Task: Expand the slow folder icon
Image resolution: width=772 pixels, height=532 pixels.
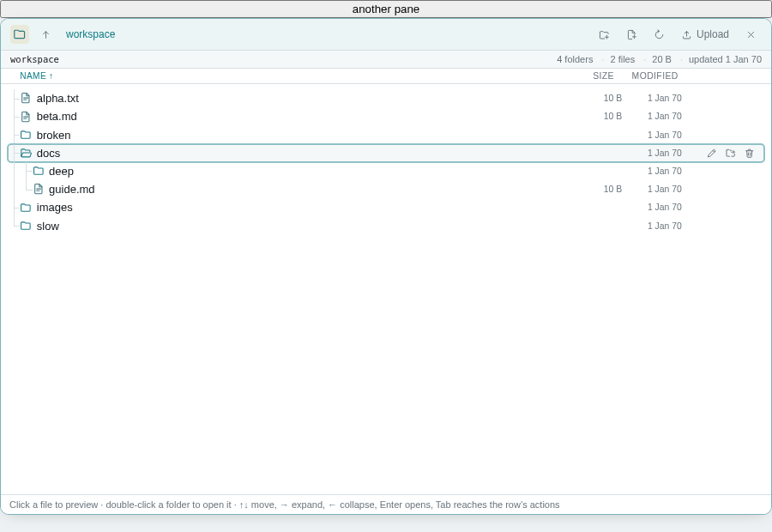Action: point(26,227)
